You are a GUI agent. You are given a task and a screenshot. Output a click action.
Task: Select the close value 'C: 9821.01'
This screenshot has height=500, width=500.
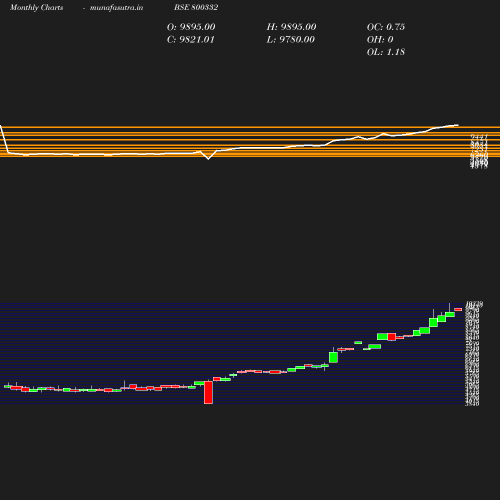[191, 40]
